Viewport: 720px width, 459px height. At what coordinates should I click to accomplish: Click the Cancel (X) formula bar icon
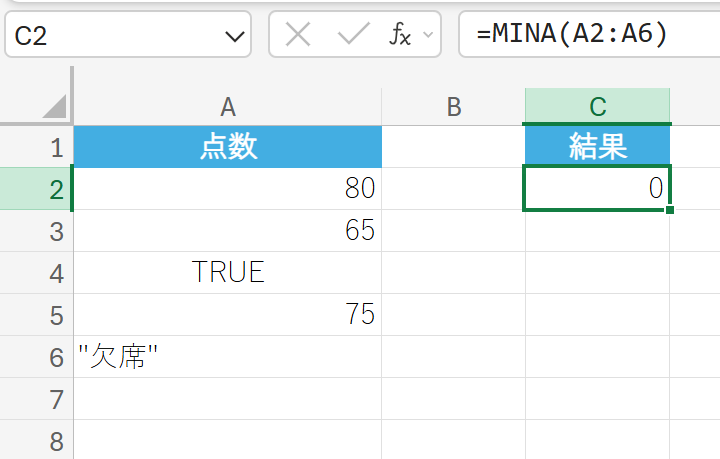pyautogui.click(x=298, y=36)
